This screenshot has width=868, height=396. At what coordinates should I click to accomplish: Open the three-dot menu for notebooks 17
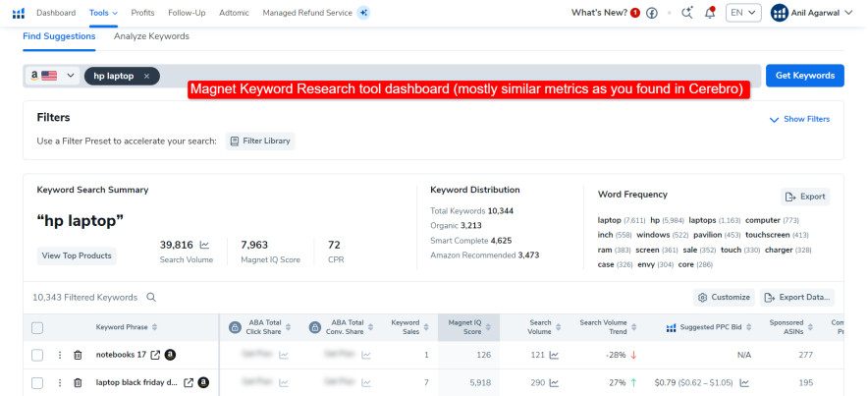coord(60,355)
